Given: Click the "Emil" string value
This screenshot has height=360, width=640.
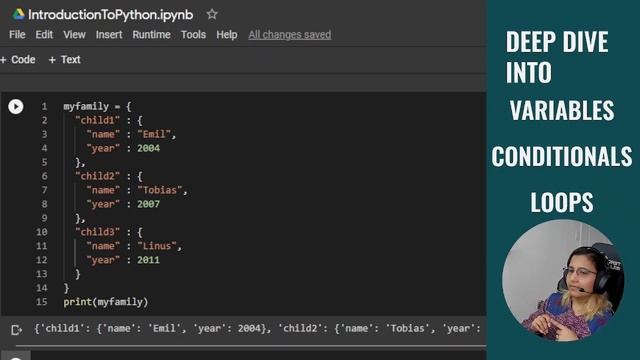Looking at the screenshot, I should coord(154,134).
